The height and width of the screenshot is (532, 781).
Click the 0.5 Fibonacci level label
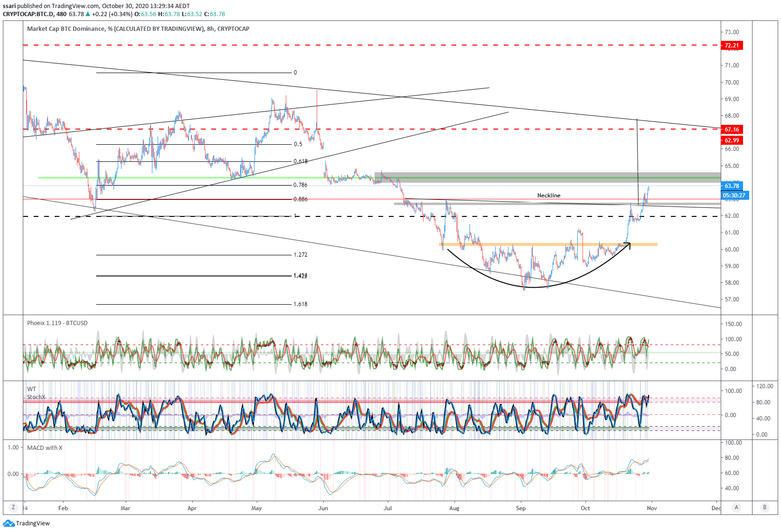pos(298,144)
